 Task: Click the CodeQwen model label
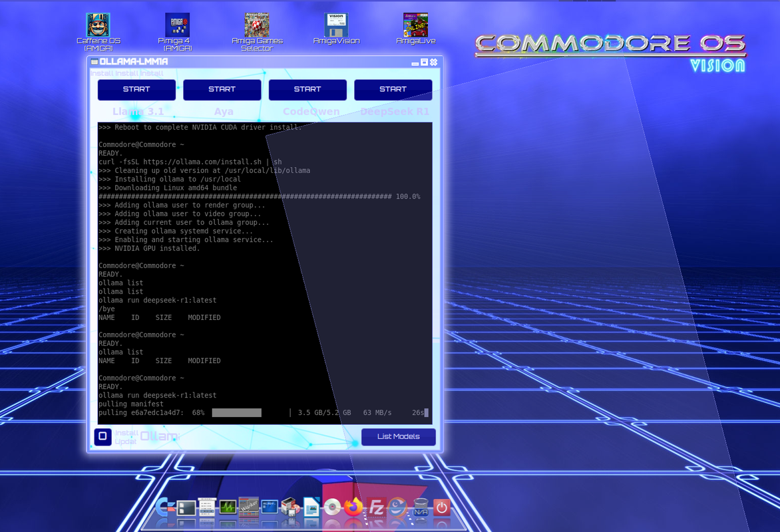311,111
